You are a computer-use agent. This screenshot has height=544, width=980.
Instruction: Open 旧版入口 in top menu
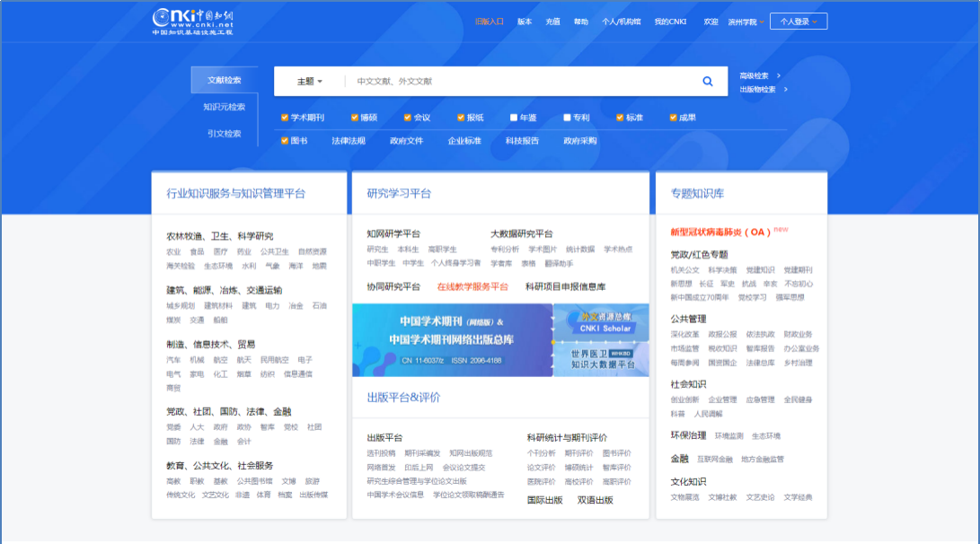point(489,22)
